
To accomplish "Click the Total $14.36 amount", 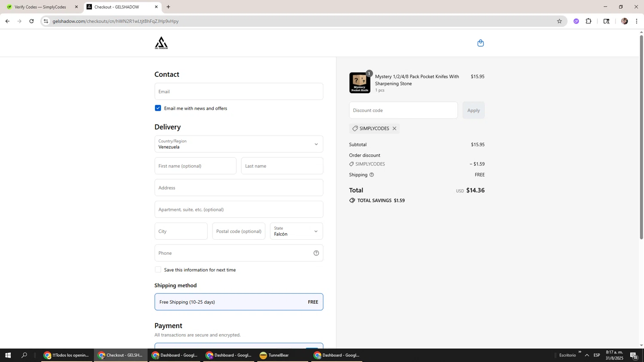I will click(x=475, y=190).
